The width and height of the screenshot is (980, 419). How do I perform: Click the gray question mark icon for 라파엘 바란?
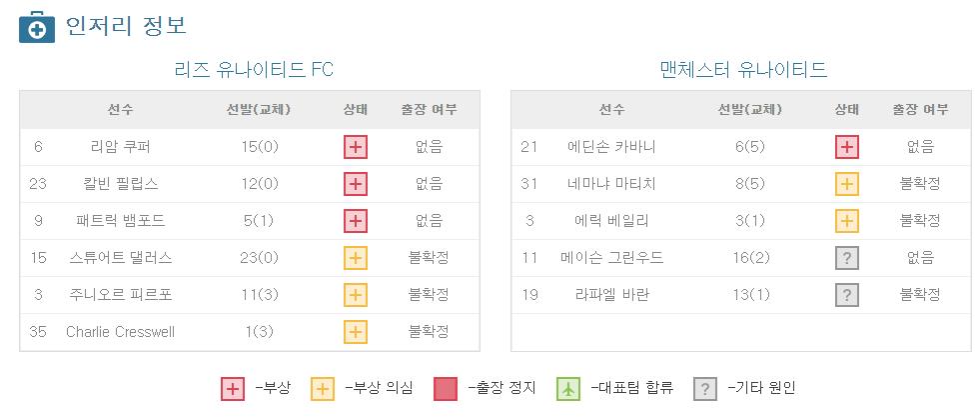pyautogui.click(x=847, y=295)
